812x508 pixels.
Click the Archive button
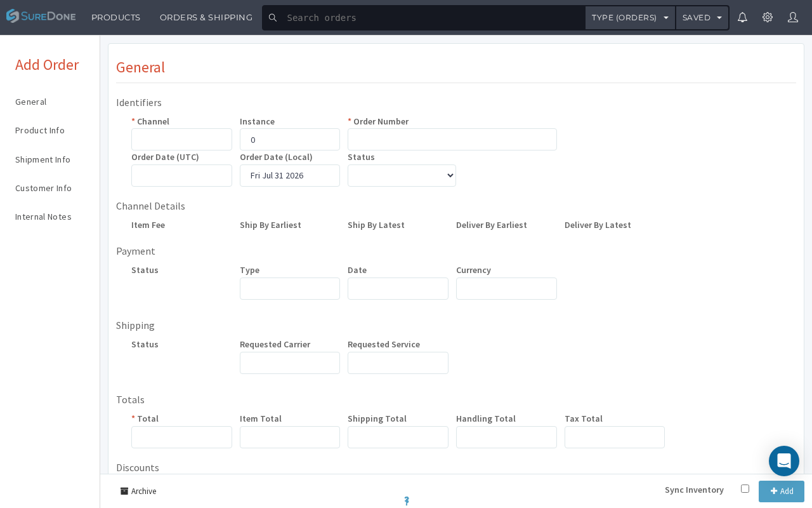point(138,491)
